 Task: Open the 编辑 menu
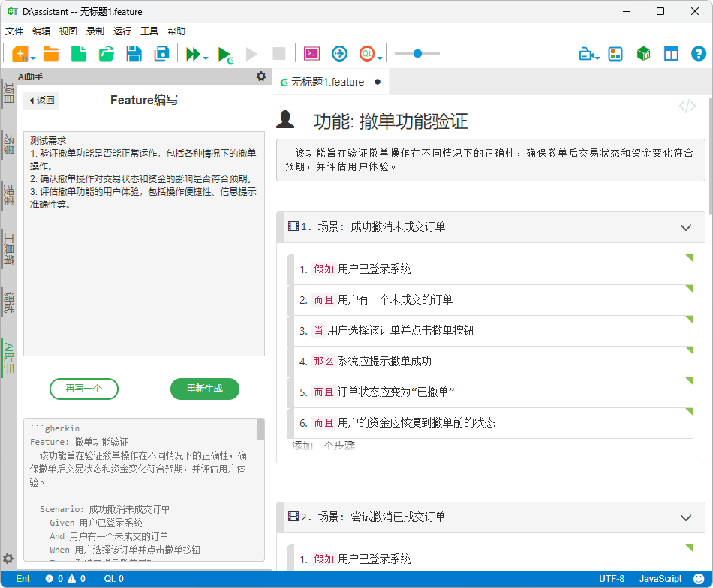[41, 31]
